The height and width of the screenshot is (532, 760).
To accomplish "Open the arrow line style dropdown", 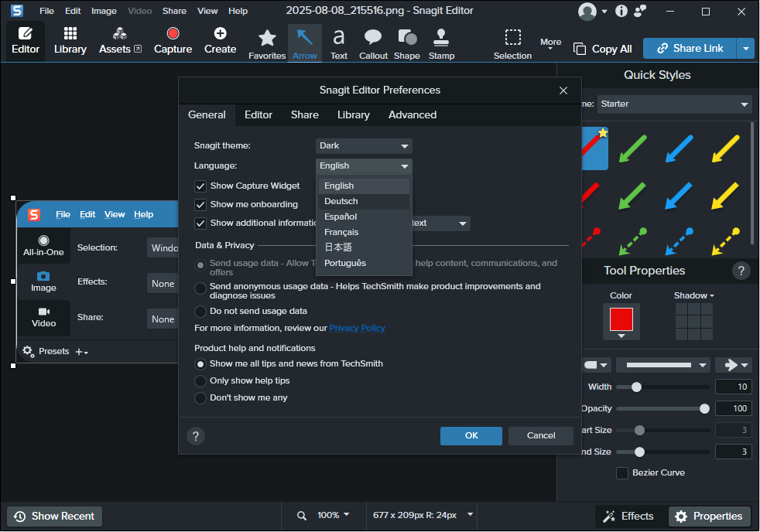I will click(x=663, y=365).
